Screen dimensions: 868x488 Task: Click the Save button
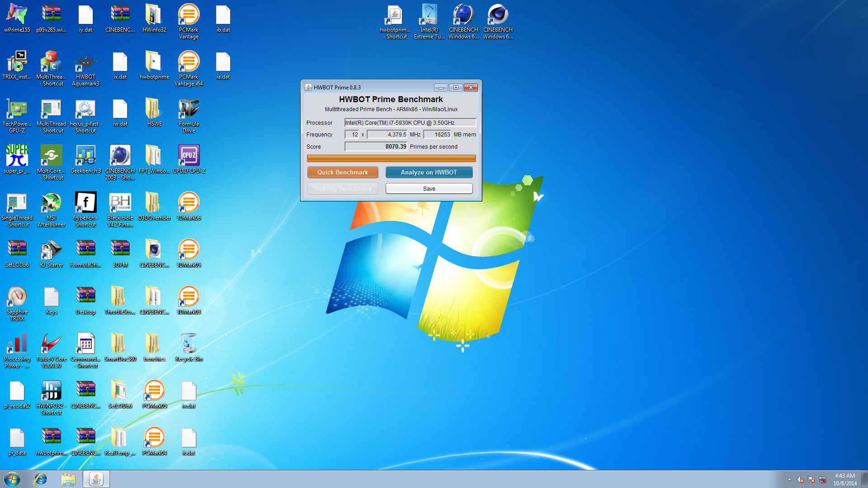point(429,188)
